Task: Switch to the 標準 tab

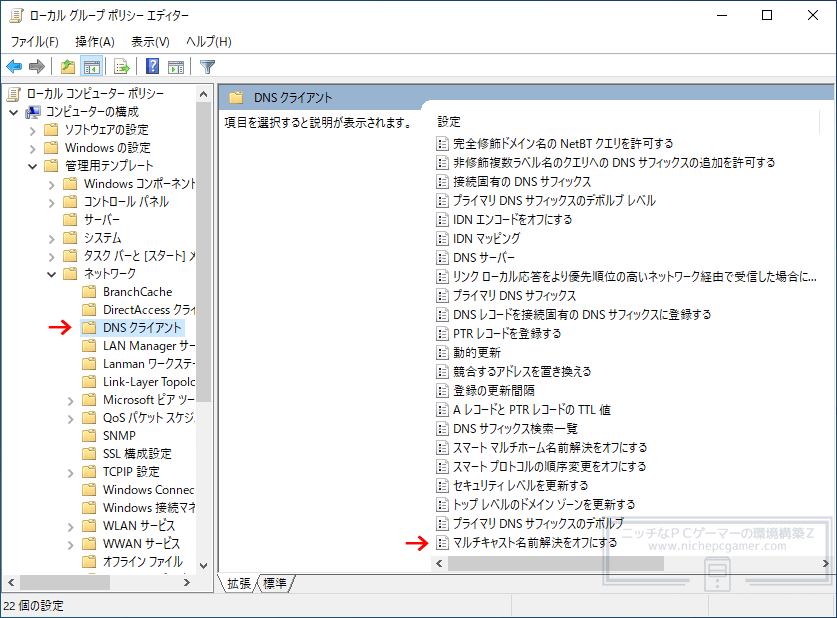Action: [275, 583]
